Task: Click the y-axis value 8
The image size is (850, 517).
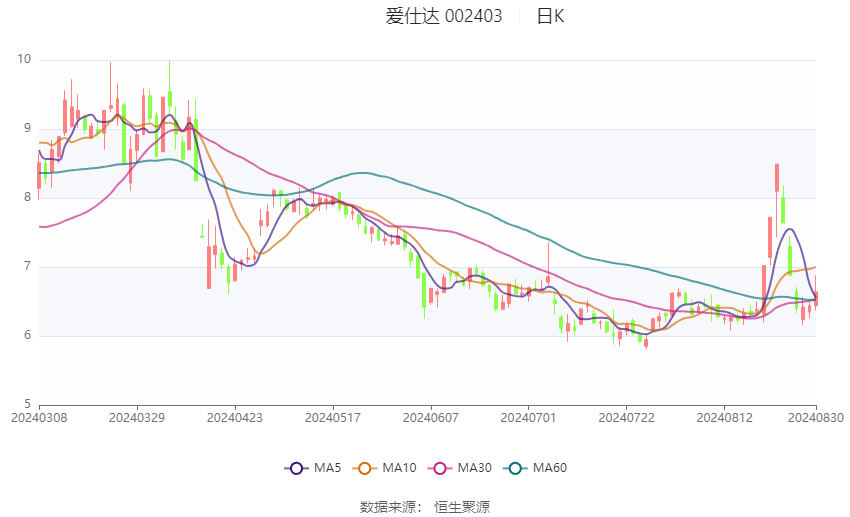Action: click(x=28, y=197)
